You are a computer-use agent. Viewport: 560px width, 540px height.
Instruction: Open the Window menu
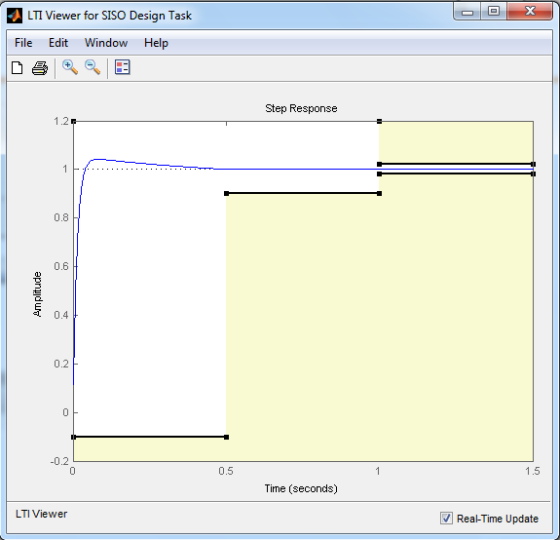[106, 43]
